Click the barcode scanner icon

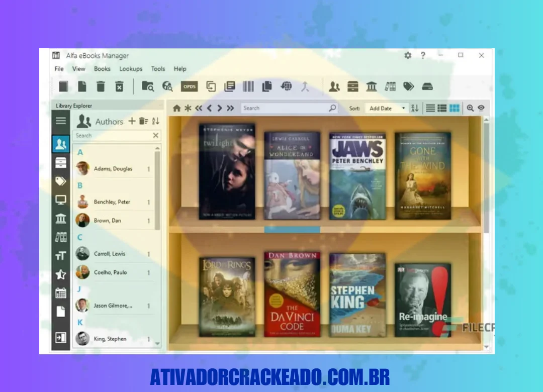(x=248, y=86)
